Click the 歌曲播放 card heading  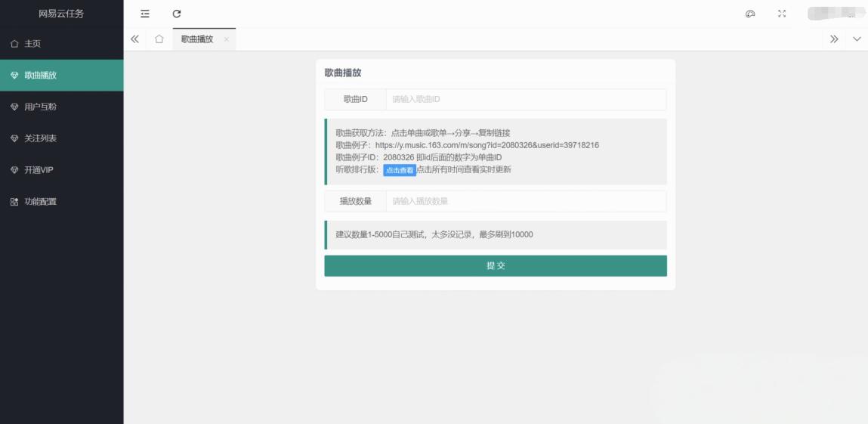pyautogui.click(x=343, y=73)
